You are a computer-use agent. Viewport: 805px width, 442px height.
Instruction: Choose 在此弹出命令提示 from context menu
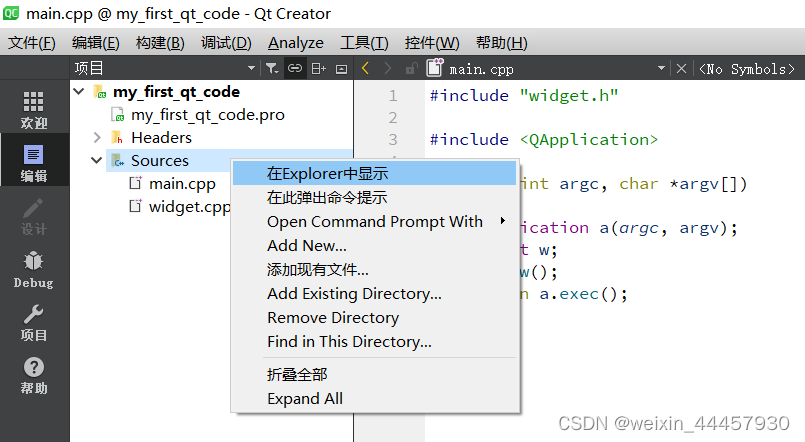(x=374, y=197)
